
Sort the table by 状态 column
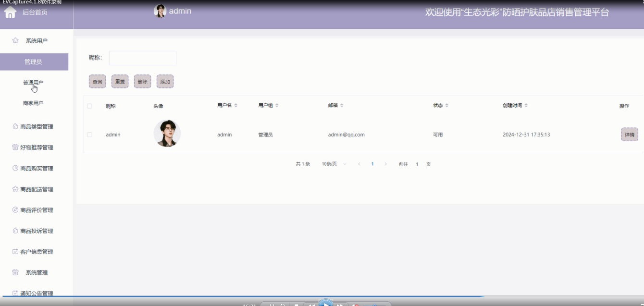click(x=447, y=106)
